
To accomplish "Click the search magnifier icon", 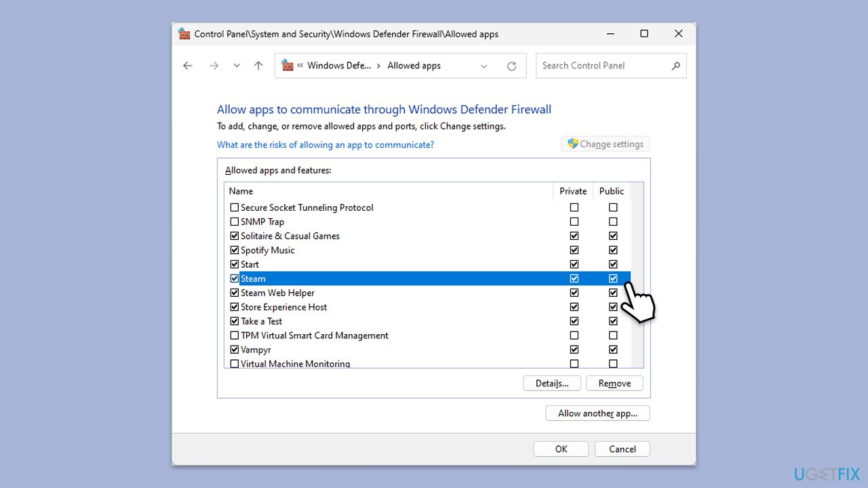I will (675, 65).
